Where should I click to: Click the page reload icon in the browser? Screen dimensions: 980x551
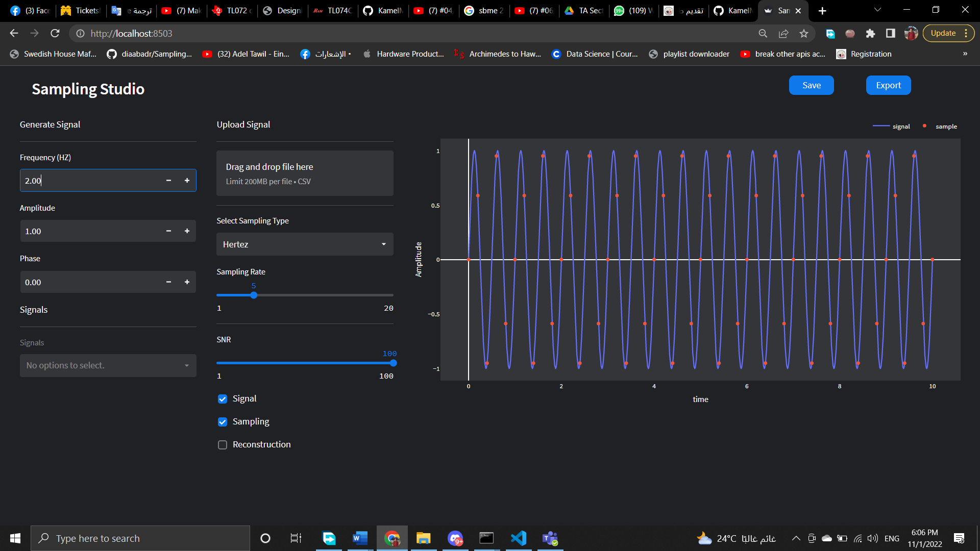coord(55,33)
